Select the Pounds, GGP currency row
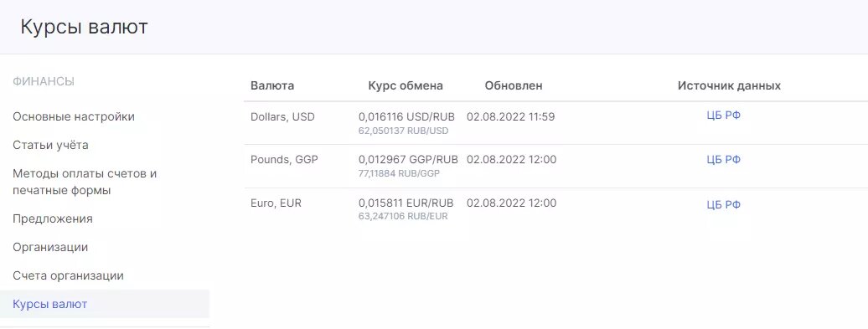 [555, 167]
